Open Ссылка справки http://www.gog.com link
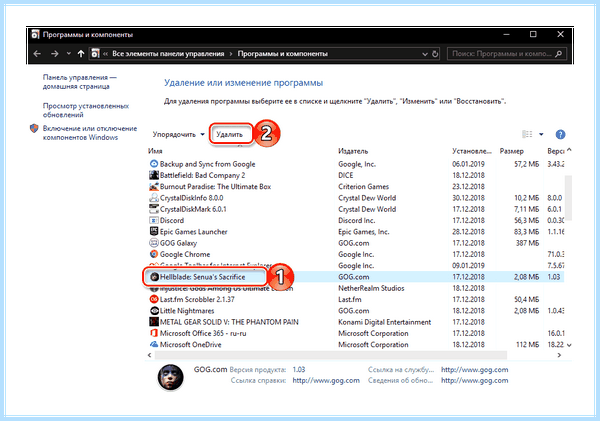This screenshot has width=600, height=421. point(326,380)
